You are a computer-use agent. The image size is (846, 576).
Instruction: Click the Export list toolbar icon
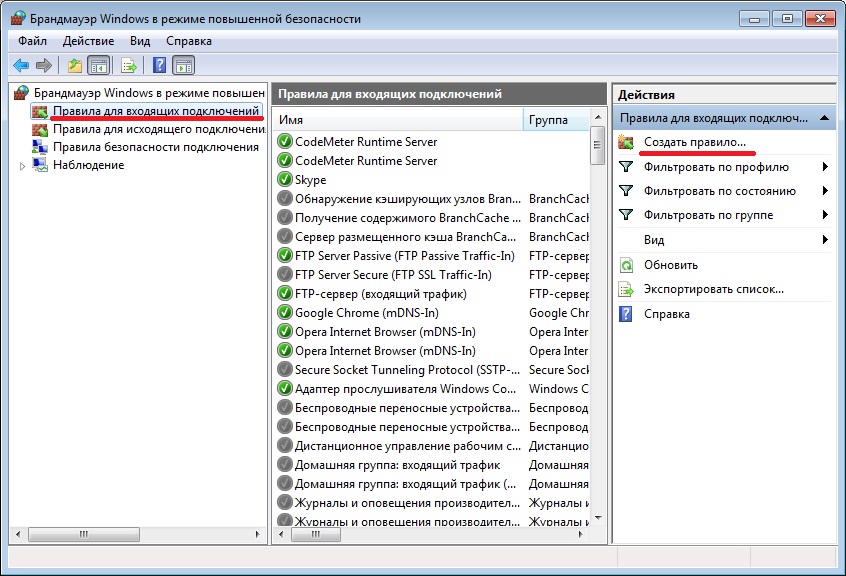(129, 66)
